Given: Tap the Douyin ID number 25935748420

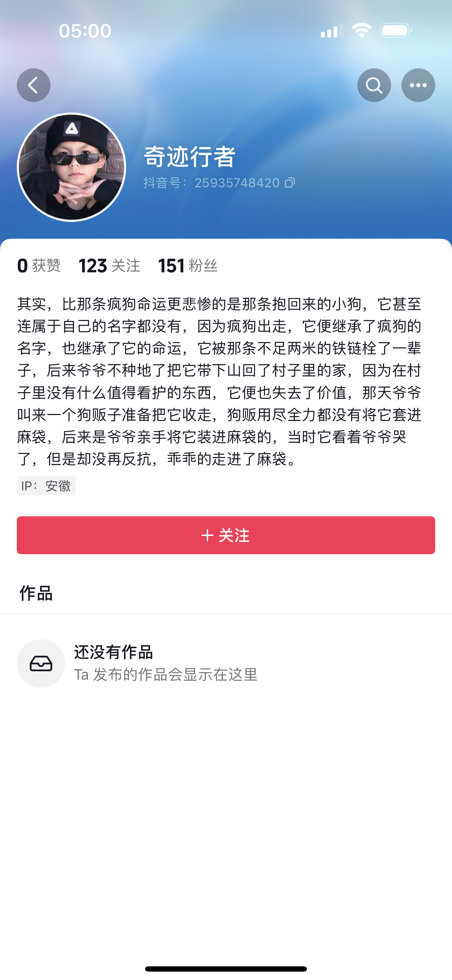Looking at the screenshot, I should pyautogui.click(x=237, y=183).
